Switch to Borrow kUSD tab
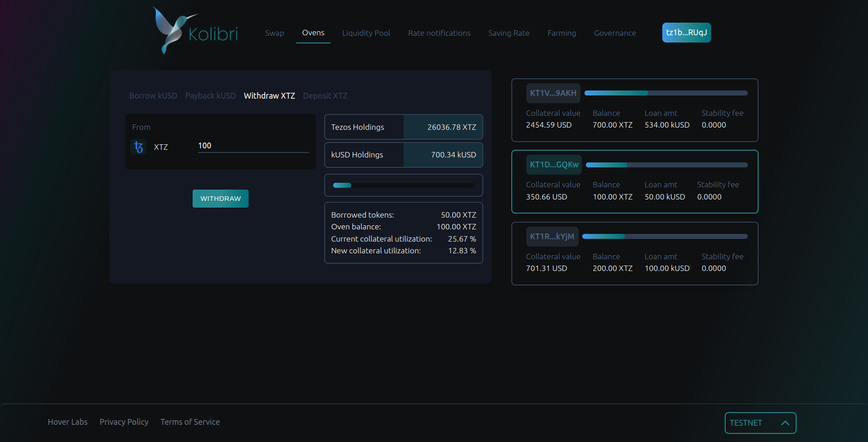 click(153, 96)
